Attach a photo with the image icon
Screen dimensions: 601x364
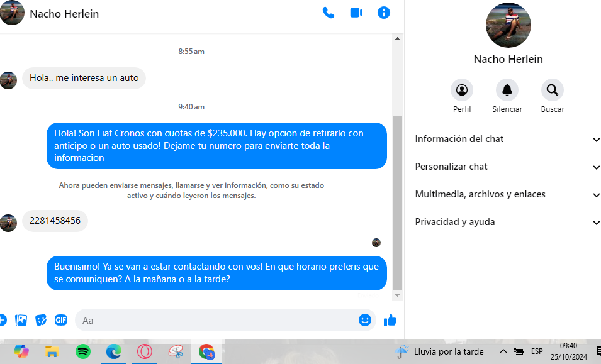coord(21,320)
